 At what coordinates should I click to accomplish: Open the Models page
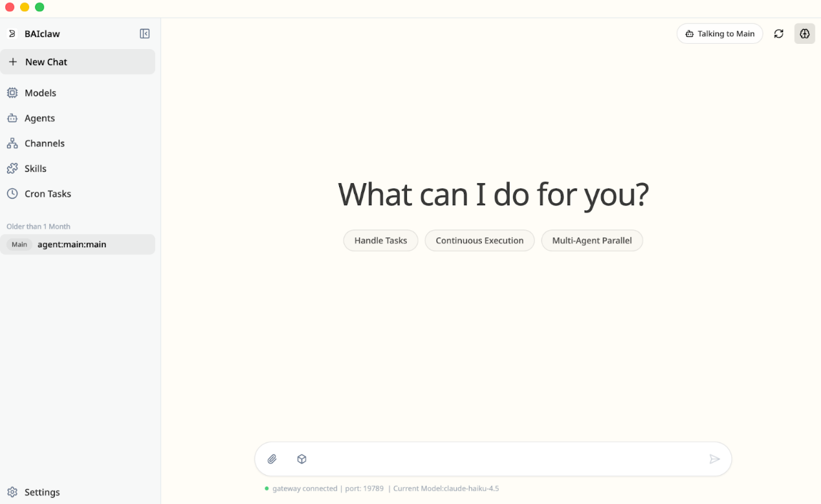(40, 93)
